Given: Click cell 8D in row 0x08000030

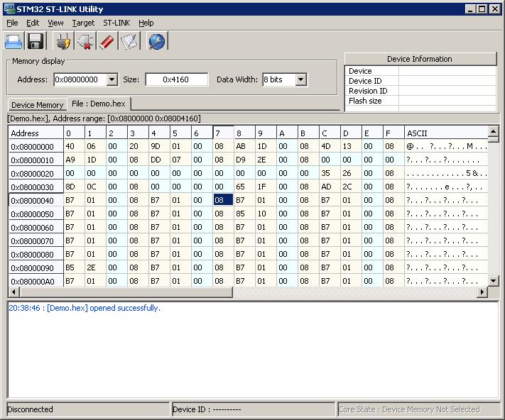Looking at the screenshot, I should (x=74, y=187).
